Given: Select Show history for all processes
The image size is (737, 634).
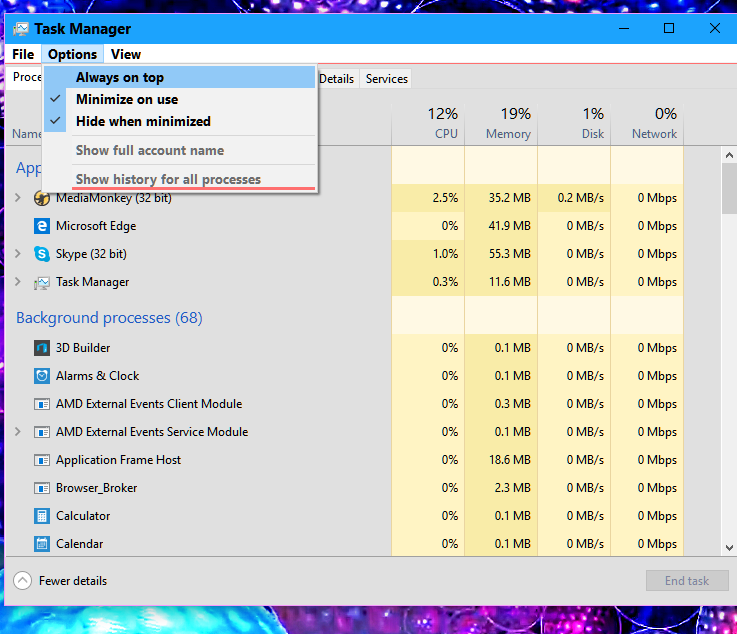Looking at the screenshot, I should click(x=180, y=179).
